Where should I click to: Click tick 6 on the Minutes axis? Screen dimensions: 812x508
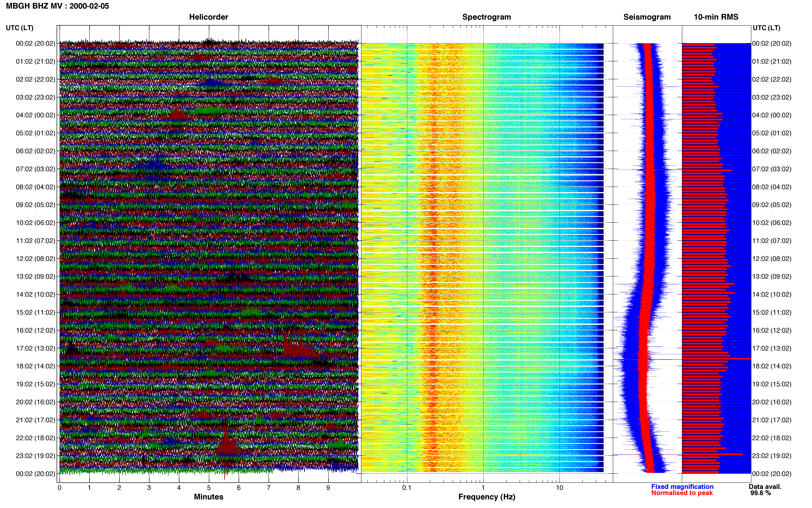[239, 488]
